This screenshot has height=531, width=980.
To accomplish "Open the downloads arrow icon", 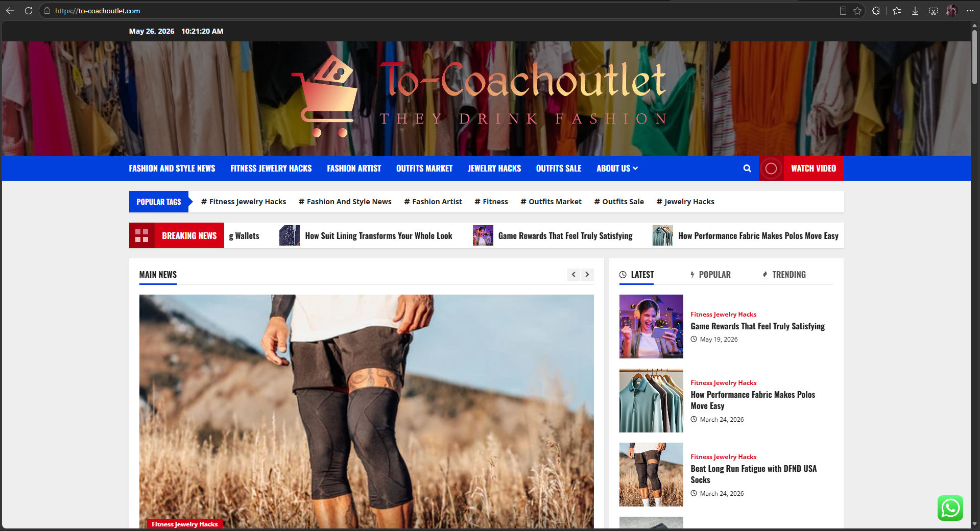I will coord(915,11).
